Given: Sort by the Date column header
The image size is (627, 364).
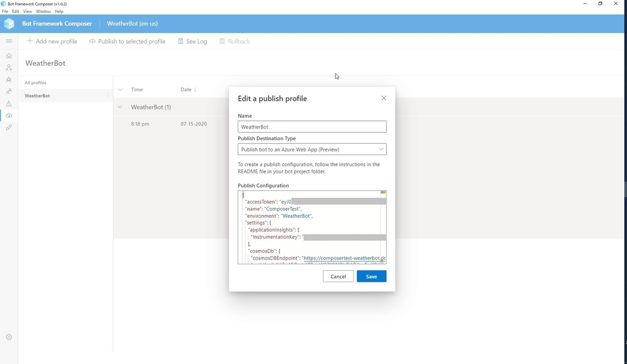Looking at the screenshot, I should click(x=188, y=89).
